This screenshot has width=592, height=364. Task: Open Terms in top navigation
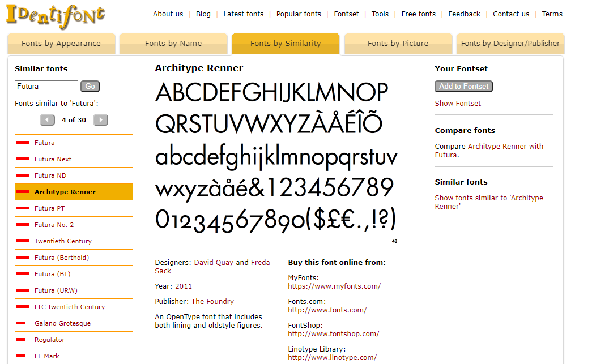click(552, 14)
